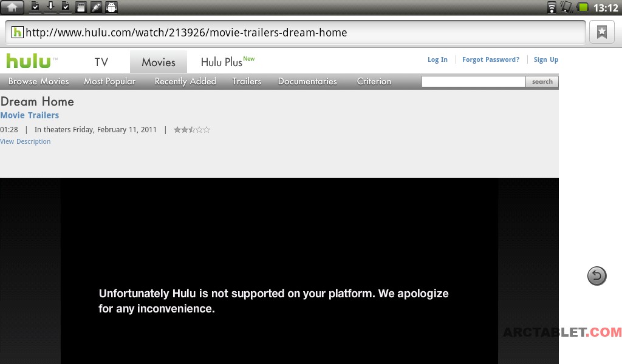Click the 'In theaters Friday, February 11, 2011' text
The image size is (622, 364).
click(x=95, y=129)
